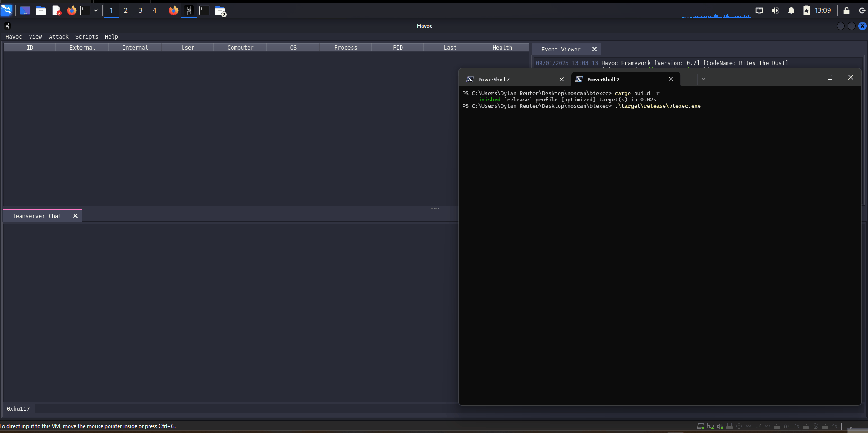
Task: Launch the text editor from the panel
Action: click(56, 10)
